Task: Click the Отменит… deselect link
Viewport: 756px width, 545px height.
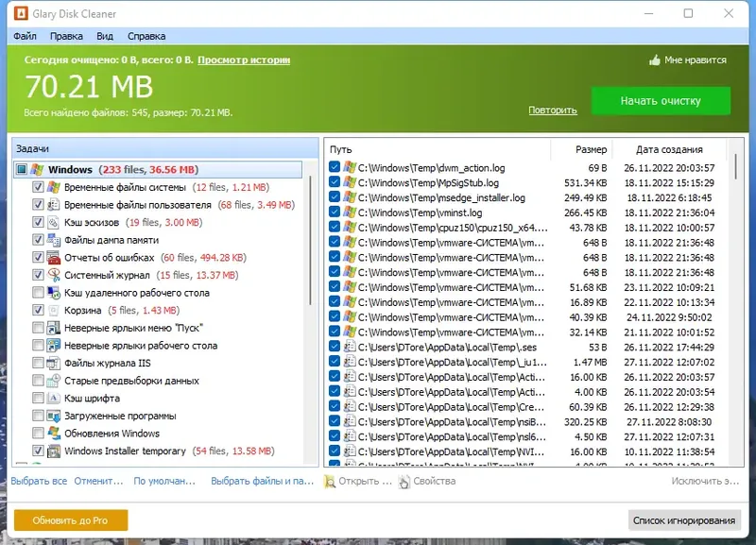Action: click(99, 481)
